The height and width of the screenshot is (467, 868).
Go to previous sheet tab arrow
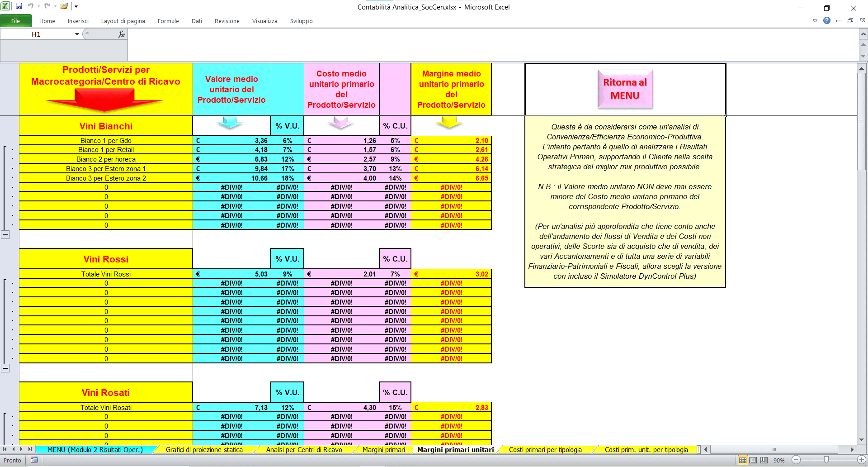tap(14, 449)
